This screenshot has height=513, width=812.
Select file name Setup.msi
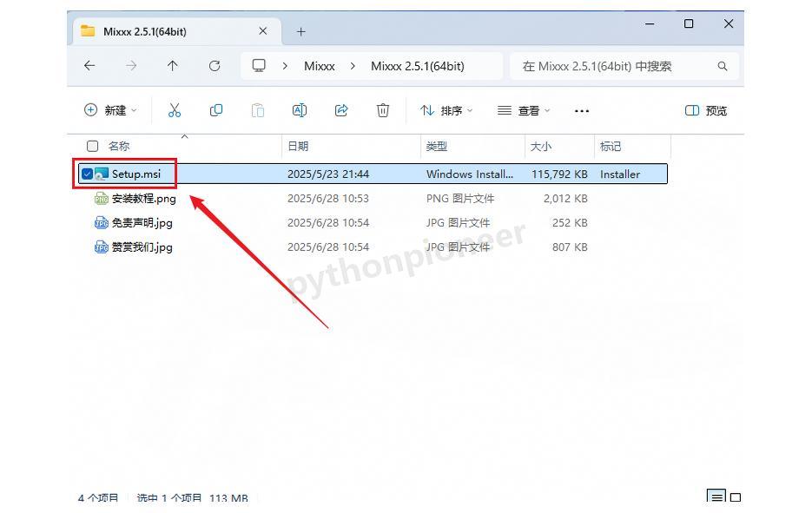point(136,174)
